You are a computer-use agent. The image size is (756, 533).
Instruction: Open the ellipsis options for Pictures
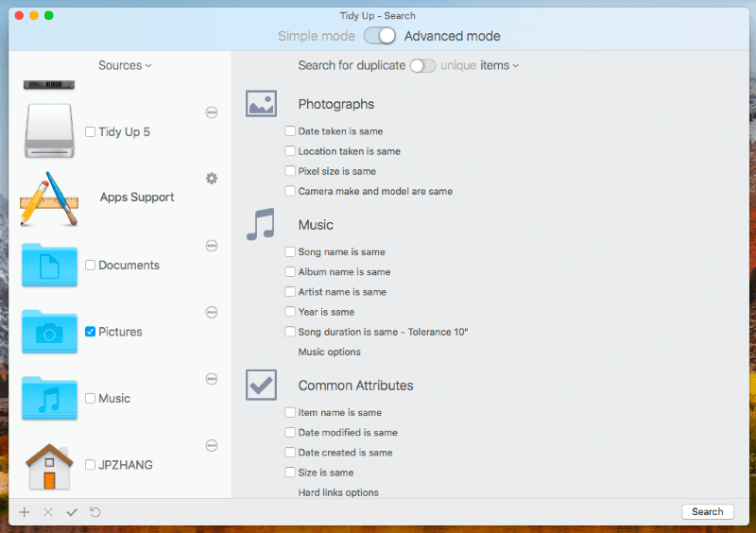(212, 312)
